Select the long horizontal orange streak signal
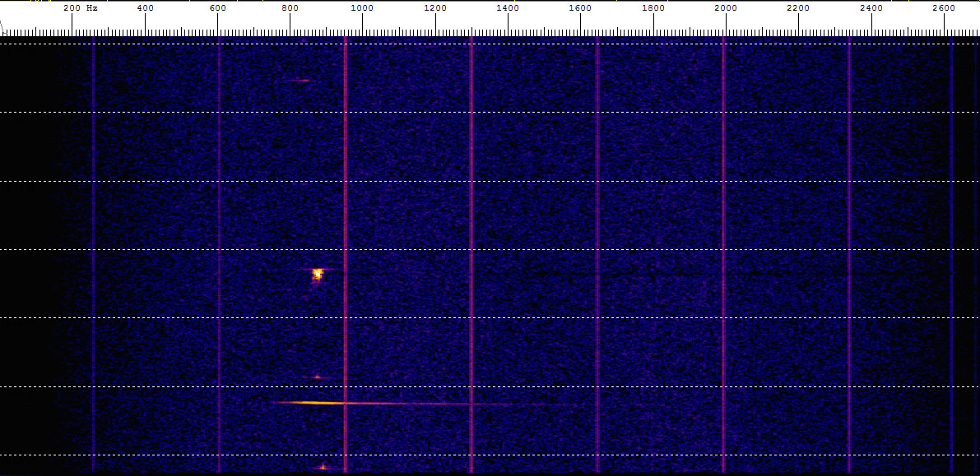 click(x=313, y=403)
